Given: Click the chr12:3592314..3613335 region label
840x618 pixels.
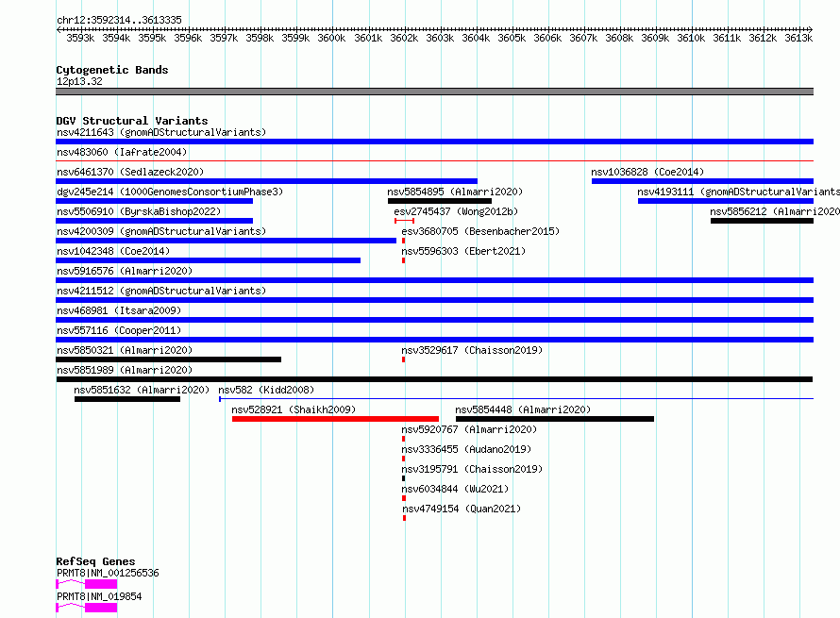Looking at the screenshot, I should pyautogui.click(x=119, y=20).
